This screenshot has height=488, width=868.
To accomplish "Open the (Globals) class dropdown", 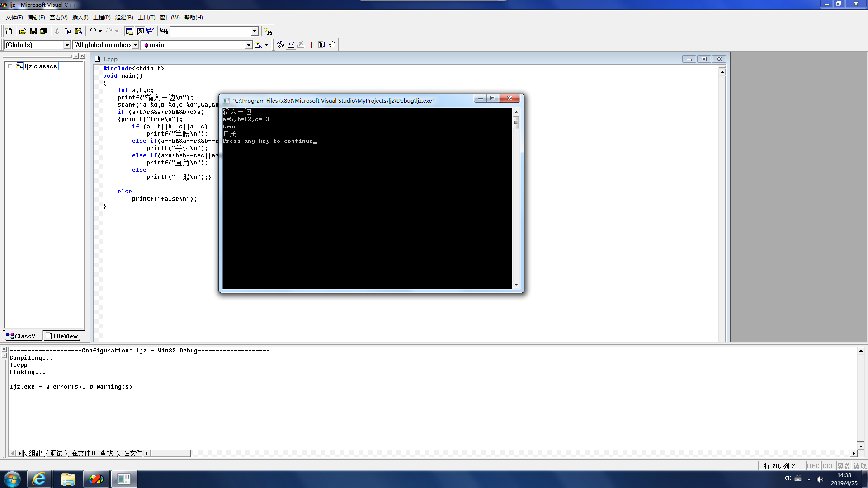I will [x=67, y=45].
